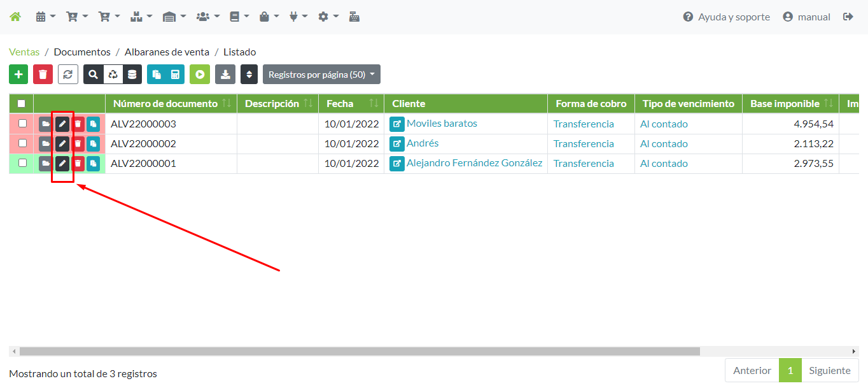
Task: Click the calculator icon in the toolbar
Action: pos(175,75)
